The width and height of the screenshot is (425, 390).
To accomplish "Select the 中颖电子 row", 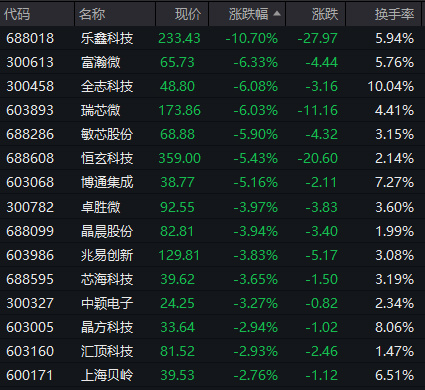I will tap(212, 303).
